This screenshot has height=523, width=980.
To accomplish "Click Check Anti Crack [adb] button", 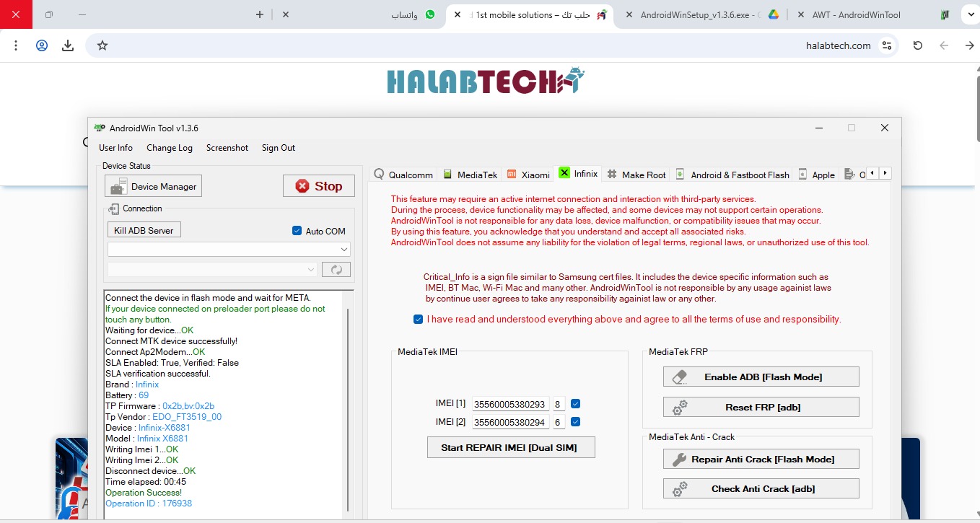I will click(761, 488).
